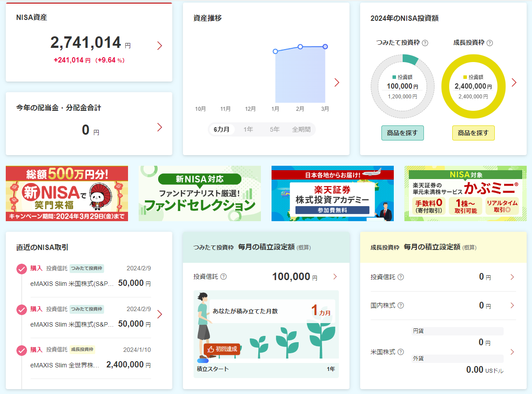Open 成長投資枠 投資信託 0円 chevron
Image resolution: width=532 pixels, height=394 pixels.
pos(512,277)
